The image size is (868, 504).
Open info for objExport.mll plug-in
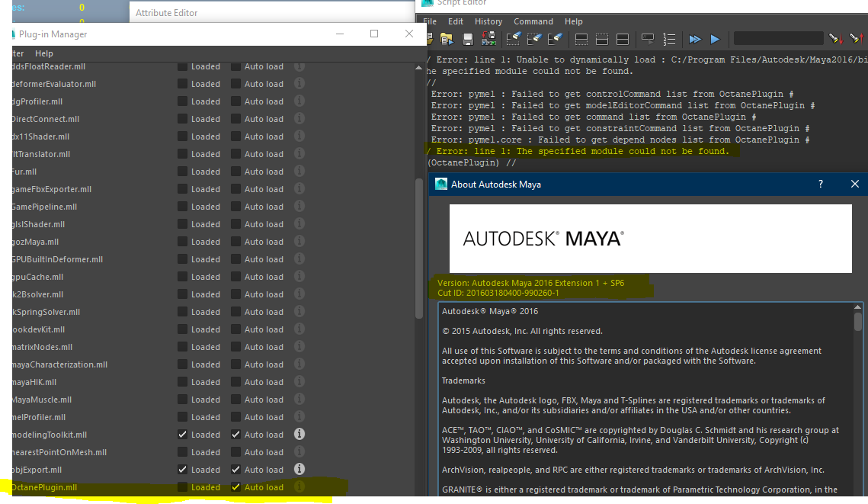pos(299,469)
